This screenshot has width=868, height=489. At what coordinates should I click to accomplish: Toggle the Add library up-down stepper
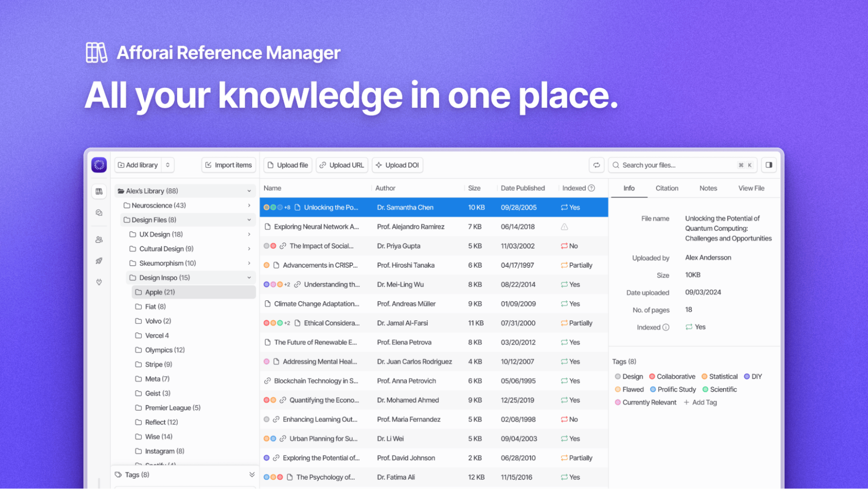(168, 165)
